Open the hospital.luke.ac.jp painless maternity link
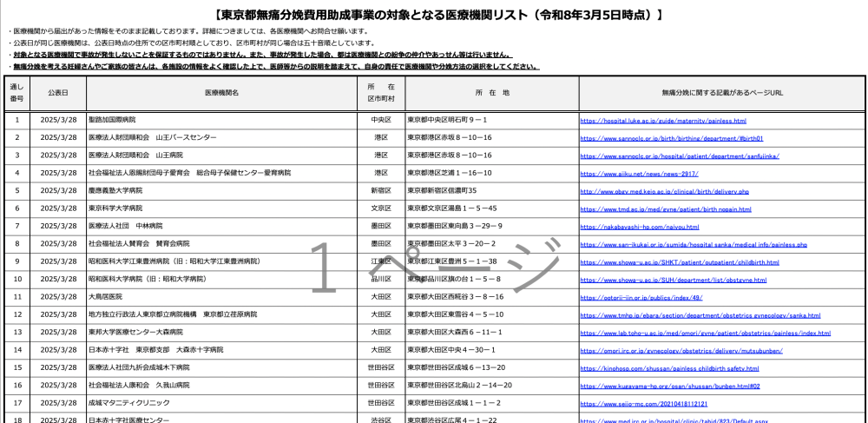868x423 pixels. [x=663, y=120]
